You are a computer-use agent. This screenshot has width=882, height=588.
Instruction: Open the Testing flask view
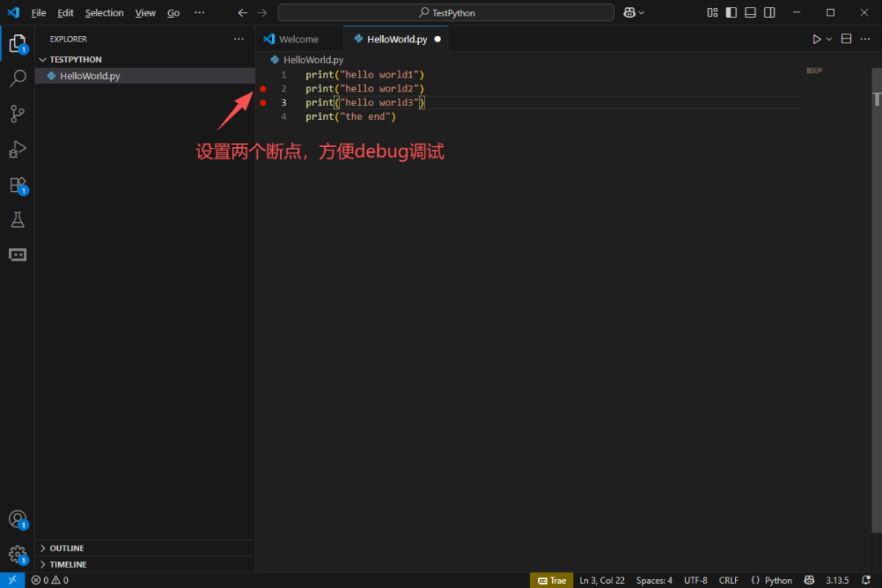pyautogui.click(x=17, y=220)
